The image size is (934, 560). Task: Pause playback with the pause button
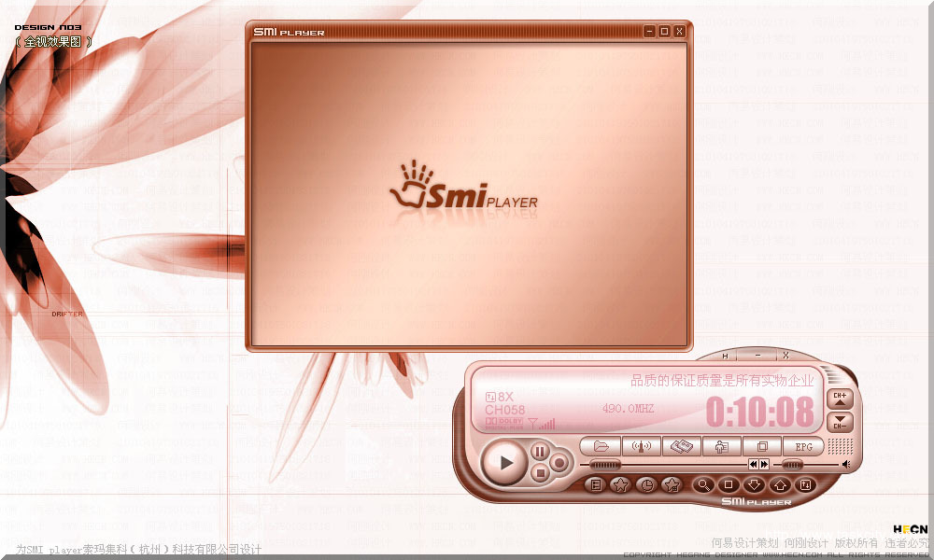(x=540, y=452)
